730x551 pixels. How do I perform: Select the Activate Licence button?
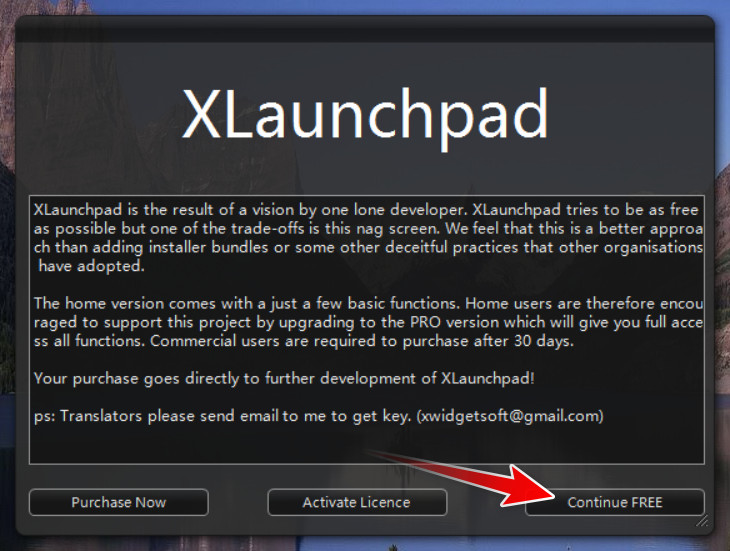tap(357, 502)
